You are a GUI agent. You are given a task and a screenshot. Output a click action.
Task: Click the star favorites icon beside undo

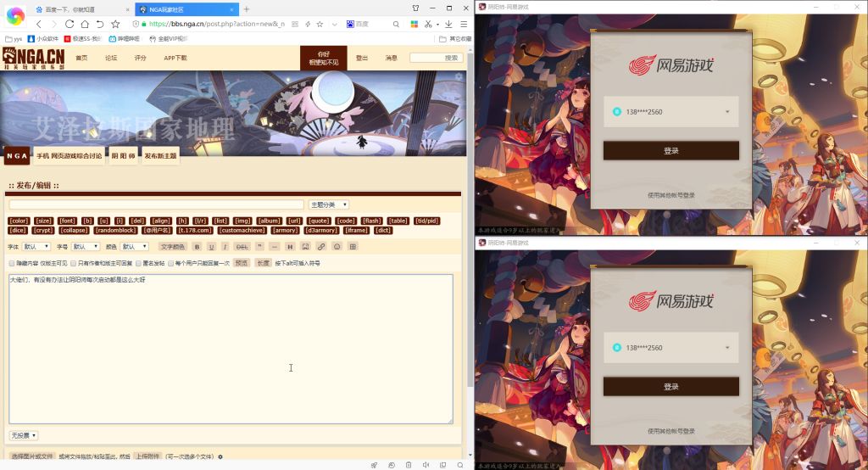click(x=115, y=25)
